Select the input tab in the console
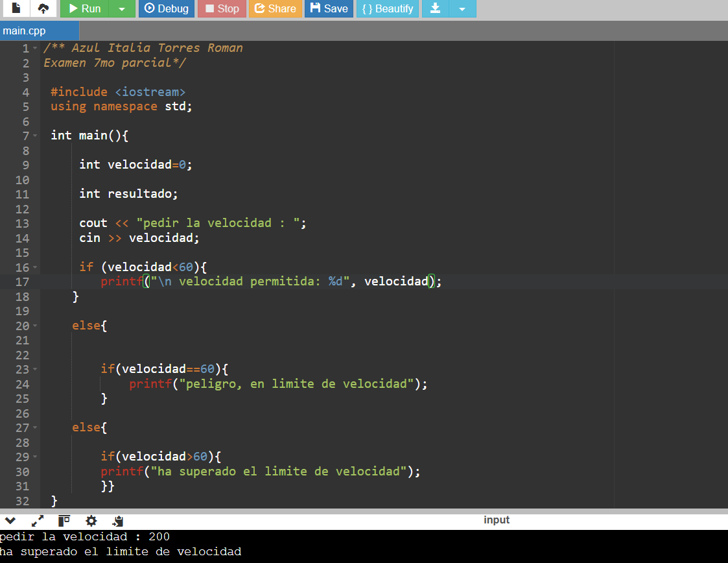This screenshot has width=728, height=563. click(497, 520)
